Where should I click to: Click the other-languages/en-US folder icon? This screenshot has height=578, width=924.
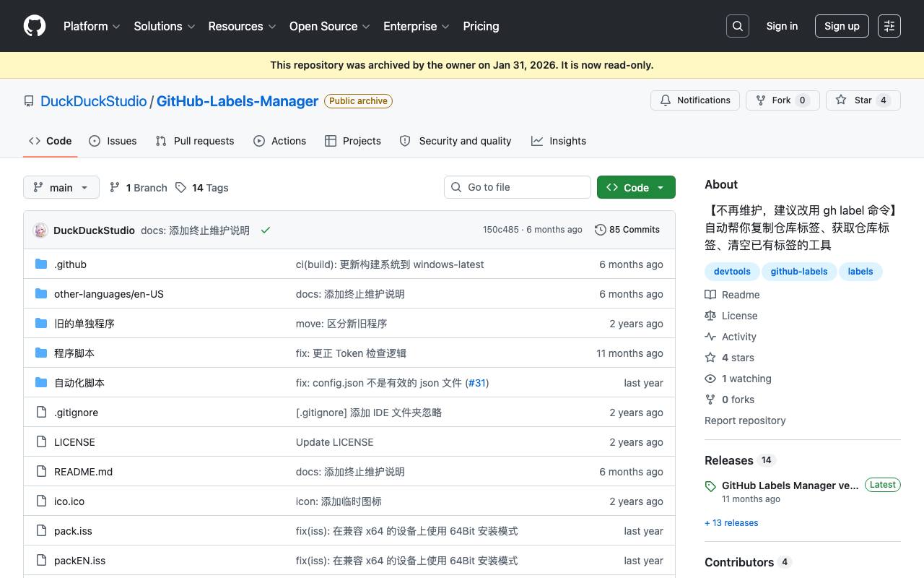coord(41,294)
